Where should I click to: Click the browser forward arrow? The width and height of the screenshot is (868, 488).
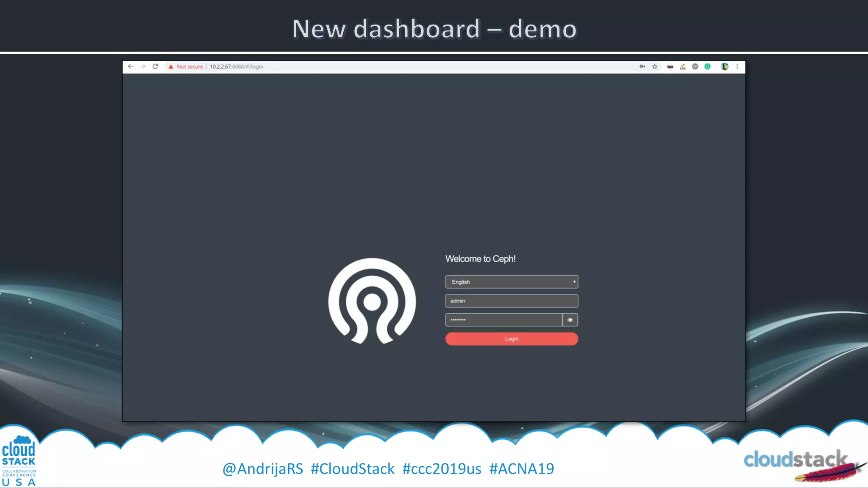[143, 67]
